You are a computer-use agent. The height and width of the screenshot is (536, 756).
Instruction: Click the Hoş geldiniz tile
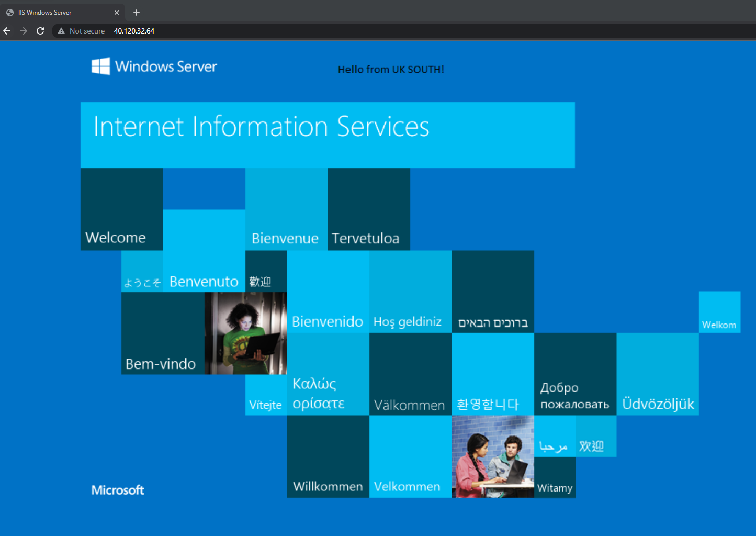[411, 292]
